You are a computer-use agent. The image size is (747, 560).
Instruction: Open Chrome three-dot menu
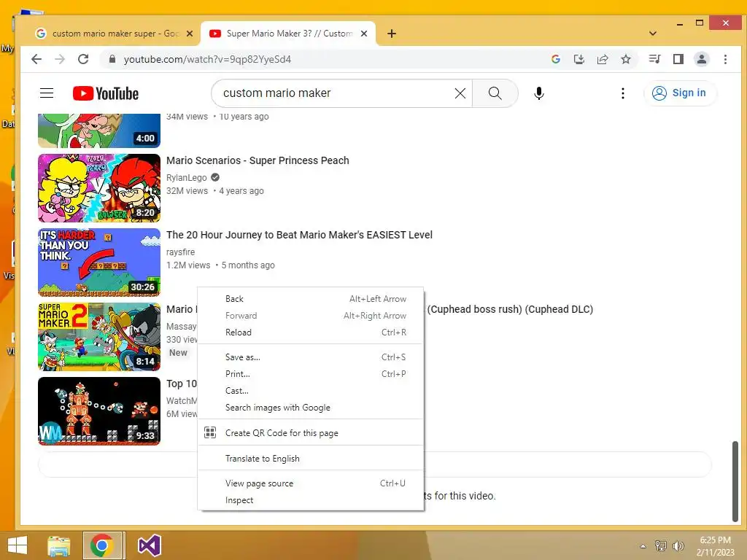click(725, 59)
